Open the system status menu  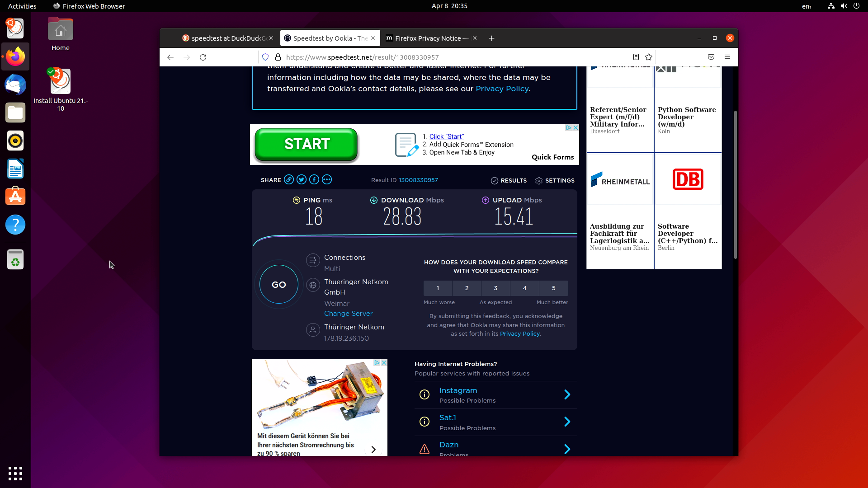[844, 6]
